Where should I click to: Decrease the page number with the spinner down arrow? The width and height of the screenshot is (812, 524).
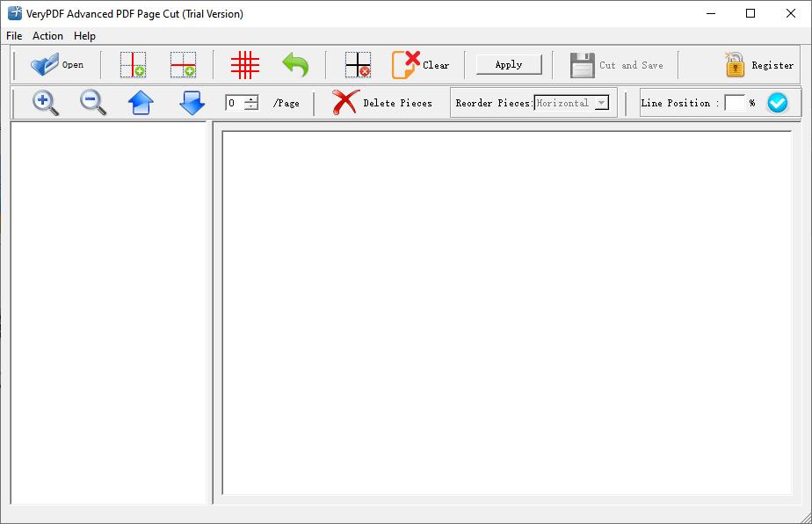(251, 106)
